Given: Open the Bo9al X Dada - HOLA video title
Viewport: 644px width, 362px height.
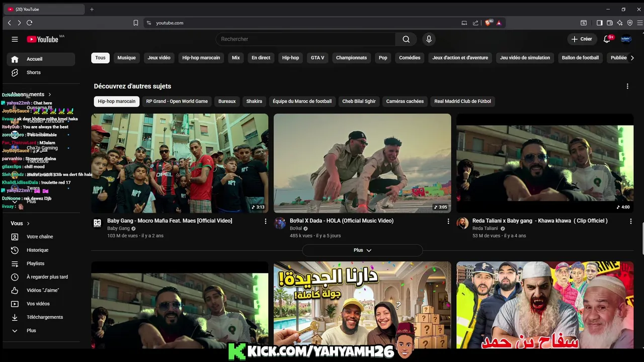Looking at the screenshot, I should tap(342, 221).
